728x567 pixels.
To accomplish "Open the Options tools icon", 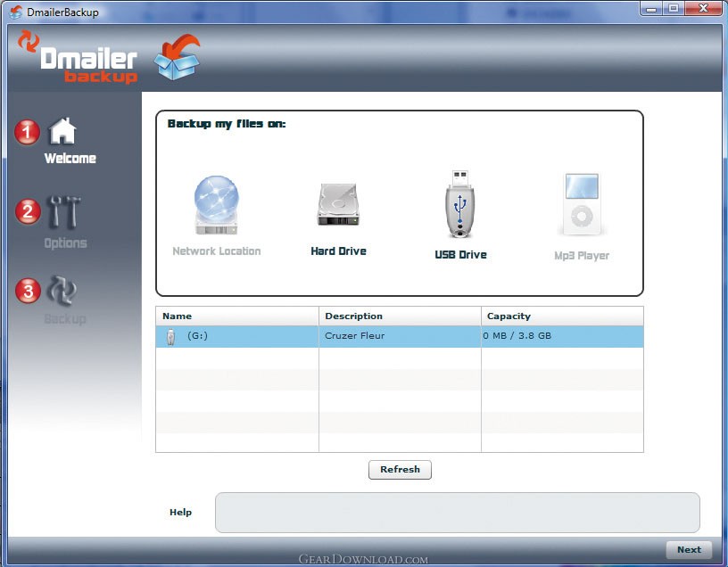I will click(x=64, y=212).
